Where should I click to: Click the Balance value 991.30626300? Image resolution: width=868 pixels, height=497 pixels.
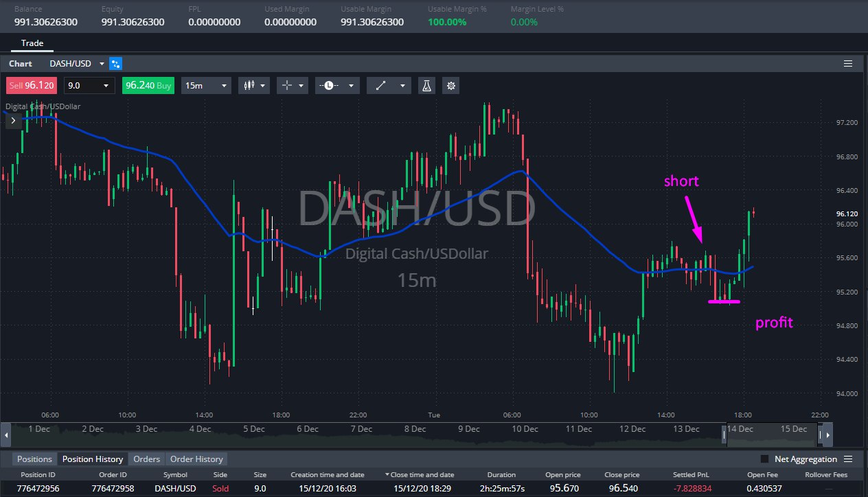[46, 22]
